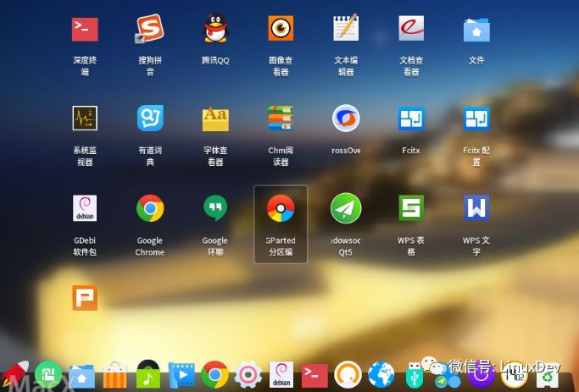Launch 图像查看器 image viewer
Viewport: 579px width, 392px height.
click(281, 28)
